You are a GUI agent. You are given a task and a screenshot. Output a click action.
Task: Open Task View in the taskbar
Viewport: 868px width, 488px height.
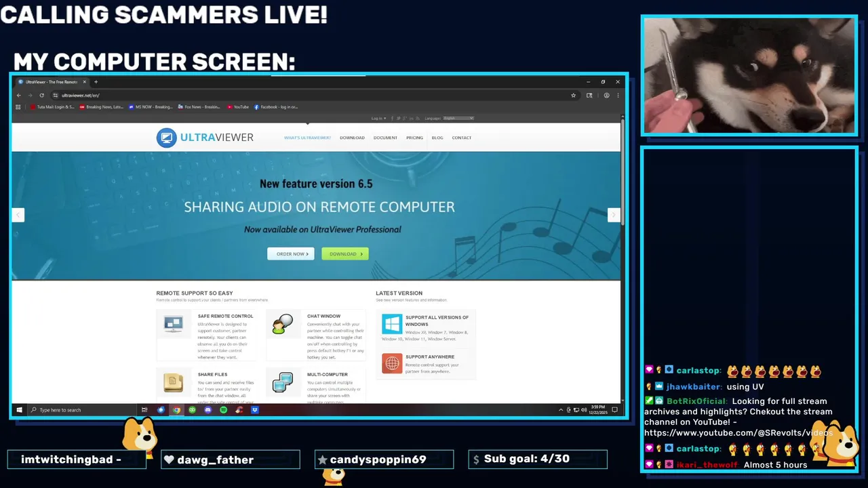click(x=144, y=410)
